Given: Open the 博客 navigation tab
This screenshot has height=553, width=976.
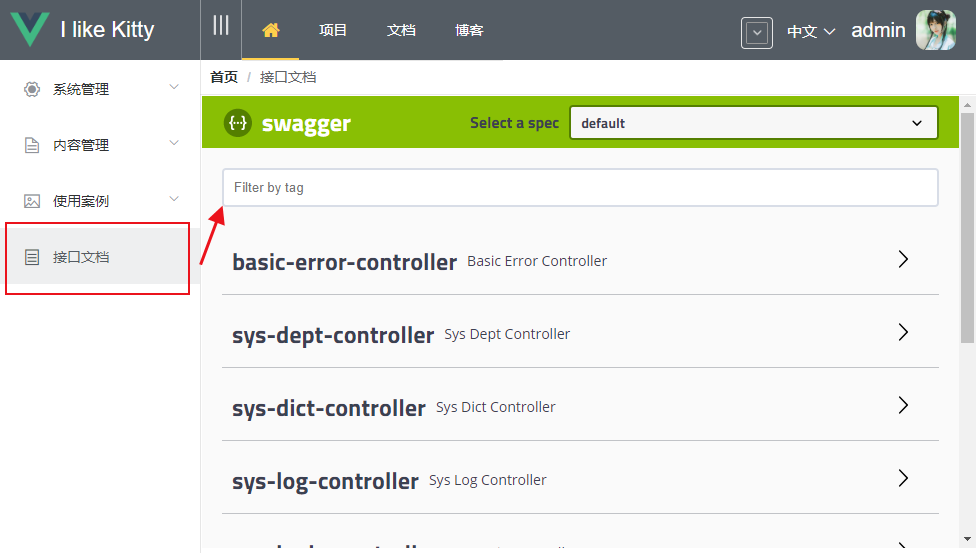Looking at the screenshot, I should [469, 30].
